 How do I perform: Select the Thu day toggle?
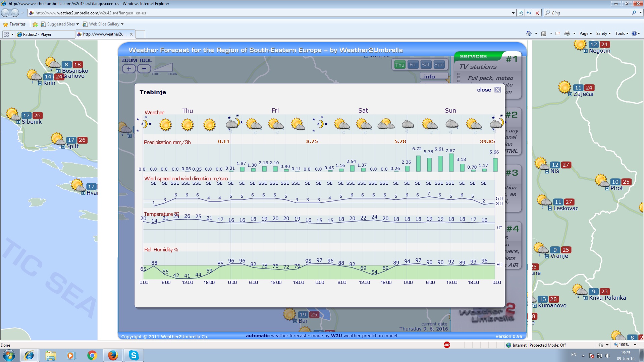coord(399,65)
